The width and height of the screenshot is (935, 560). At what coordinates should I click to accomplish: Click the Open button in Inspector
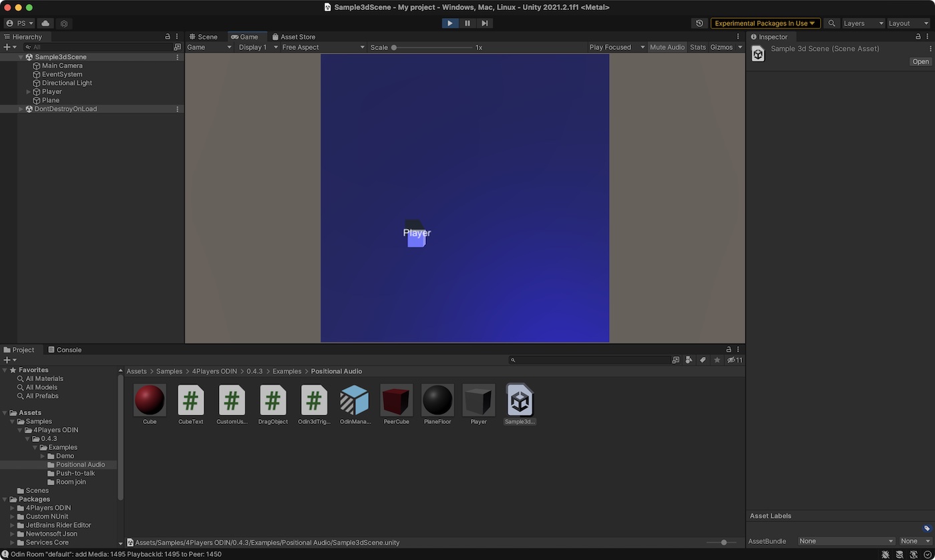tap(920, 61)
